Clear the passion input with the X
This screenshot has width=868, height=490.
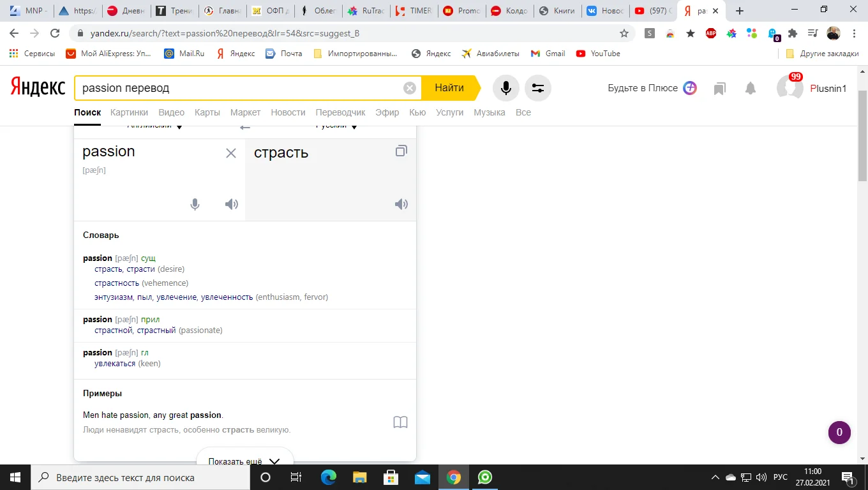point(230,152)
